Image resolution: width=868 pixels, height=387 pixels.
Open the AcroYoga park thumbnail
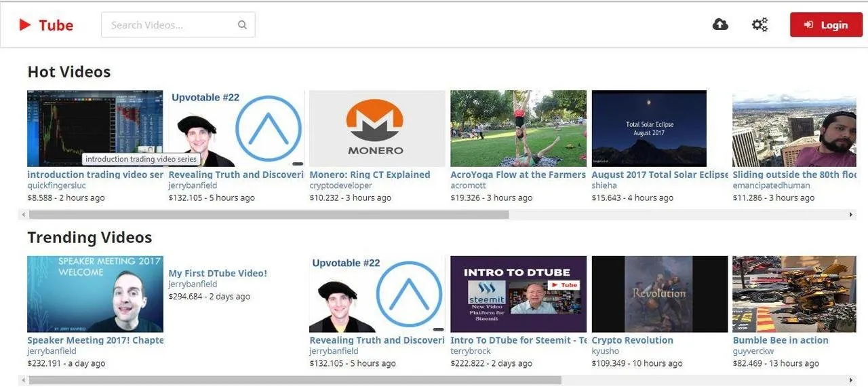tap(518, 128)
